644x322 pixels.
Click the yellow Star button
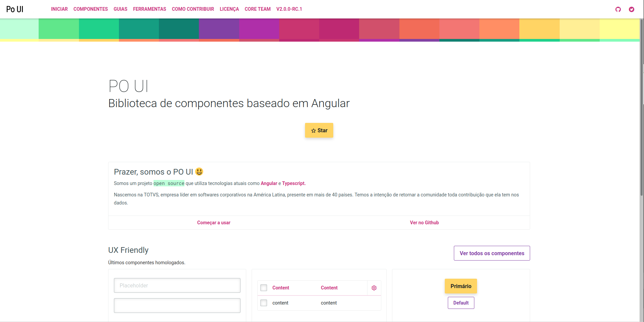pyautogui.click(x=319, y=130)
